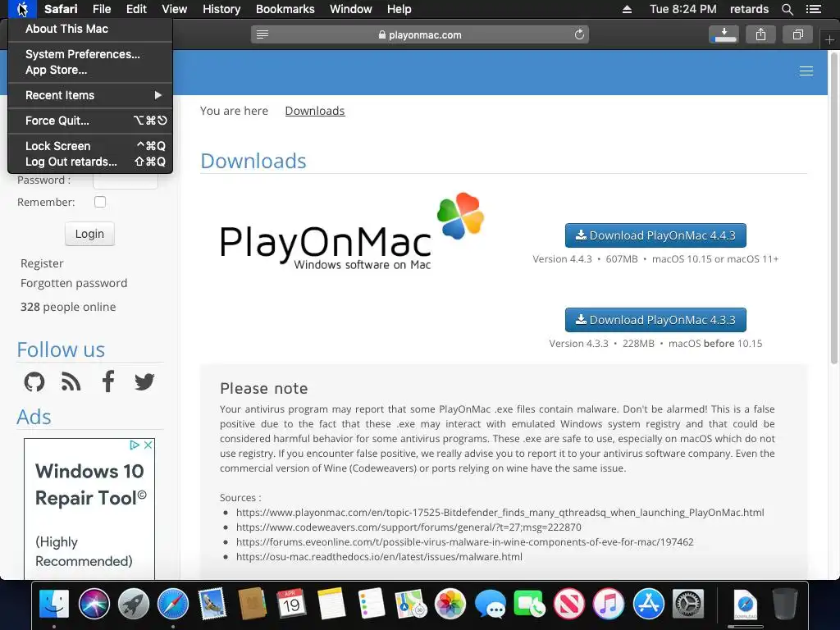This screenshot has height=630, width=840.
Task: Open the site's hamburger menu
Action: click(x=806, y=71)
